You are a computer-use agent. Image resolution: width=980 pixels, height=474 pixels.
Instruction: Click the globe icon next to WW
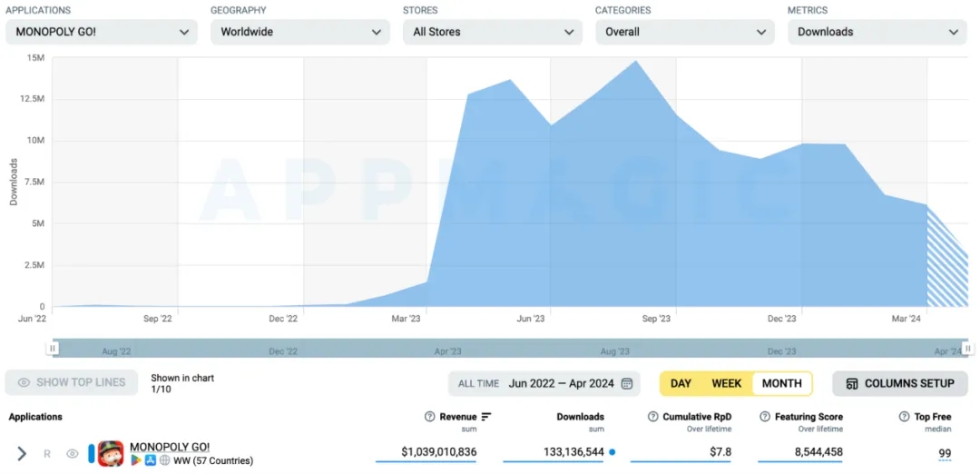164,461
